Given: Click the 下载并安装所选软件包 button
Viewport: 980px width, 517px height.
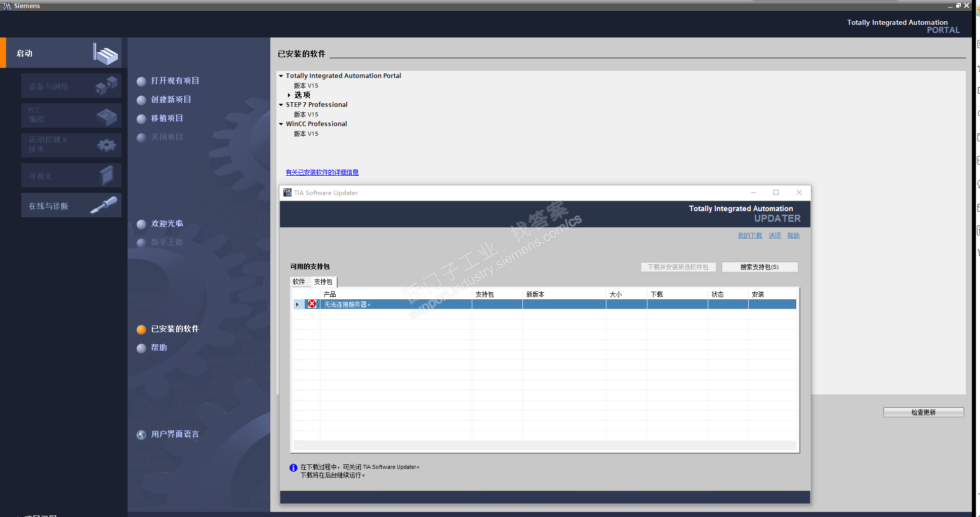Looking at the screenshot, I should [678, 267].
